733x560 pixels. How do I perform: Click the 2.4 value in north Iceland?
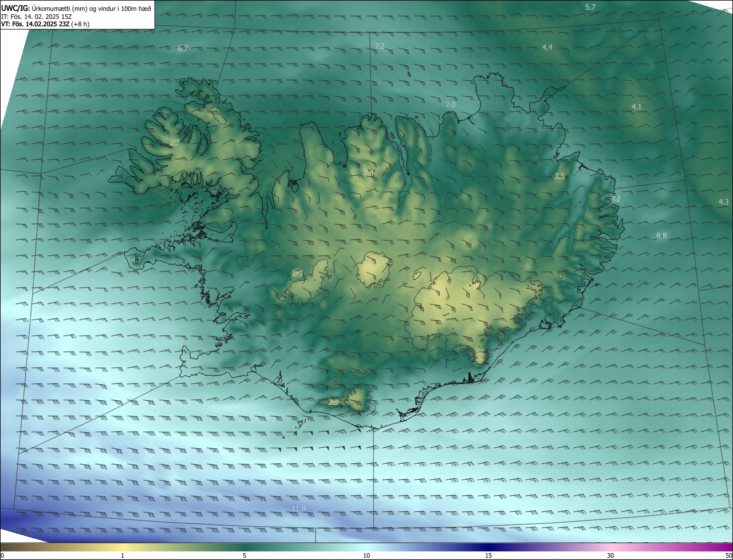[x=369, y=172]
